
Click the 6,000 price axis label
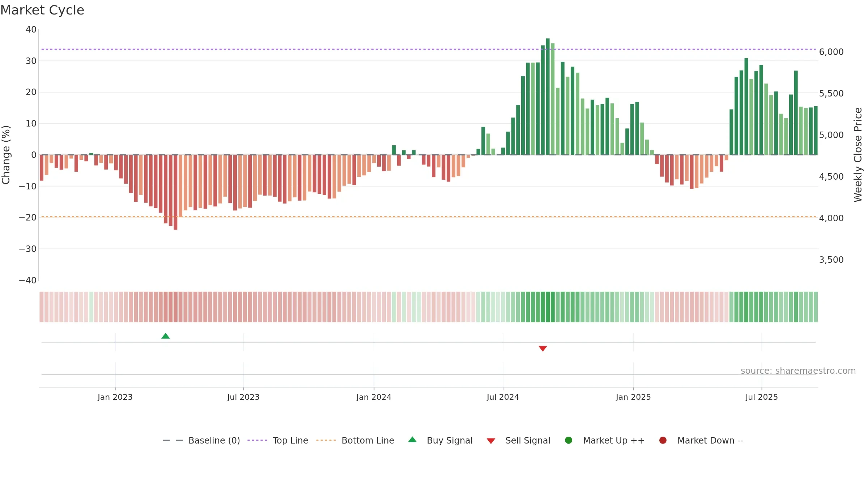pos(831,52)
